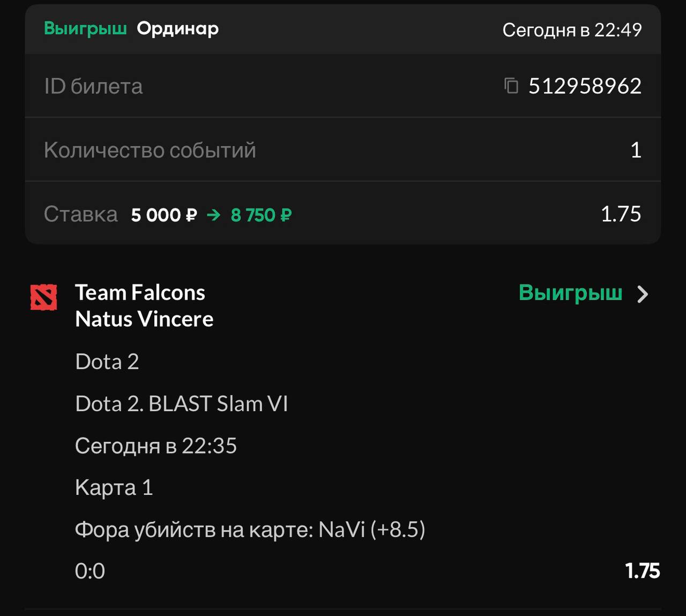Click the Ординар bet type label
This screenshot has height=616, width=686.
click(177, 28)
